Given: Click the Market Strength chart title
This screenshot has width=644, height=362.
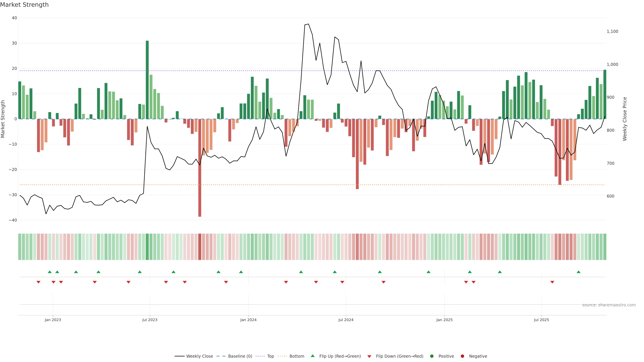Looking at the screenshot, I should point(24,5).
